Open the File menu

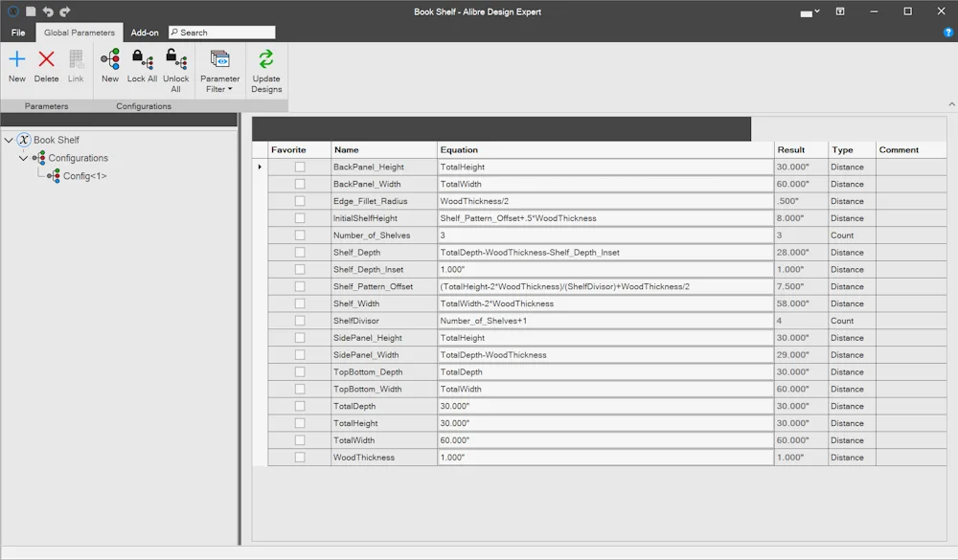18,33
